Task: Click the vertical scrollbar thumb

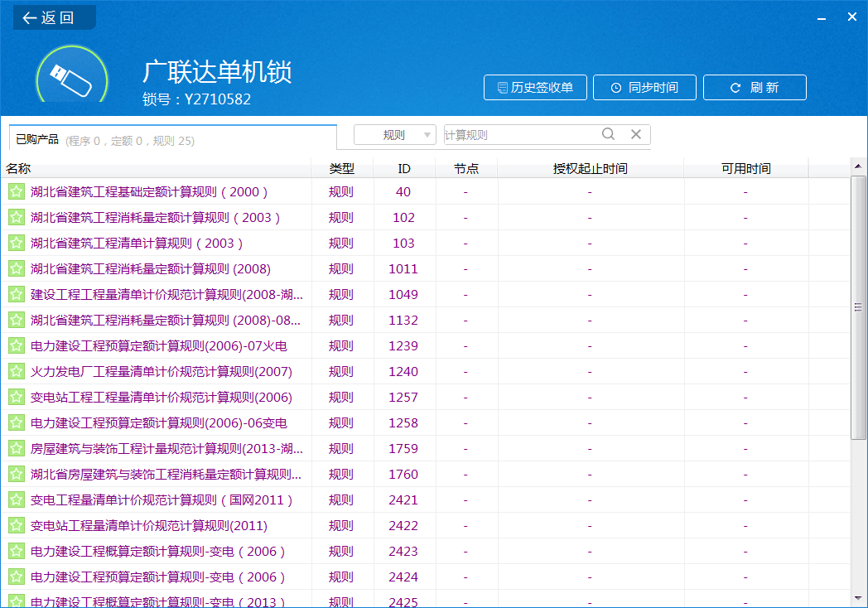Action: (858, 307)
